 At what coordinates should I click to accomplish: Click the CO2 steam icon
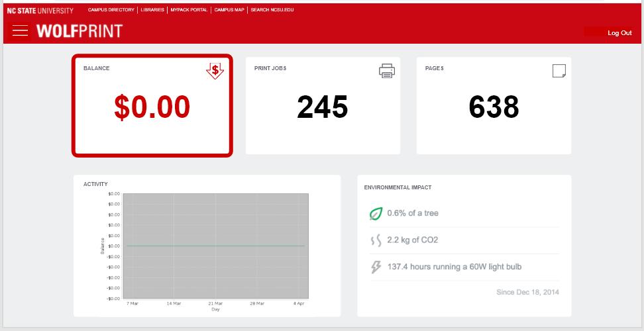click(x=376, y=240)
